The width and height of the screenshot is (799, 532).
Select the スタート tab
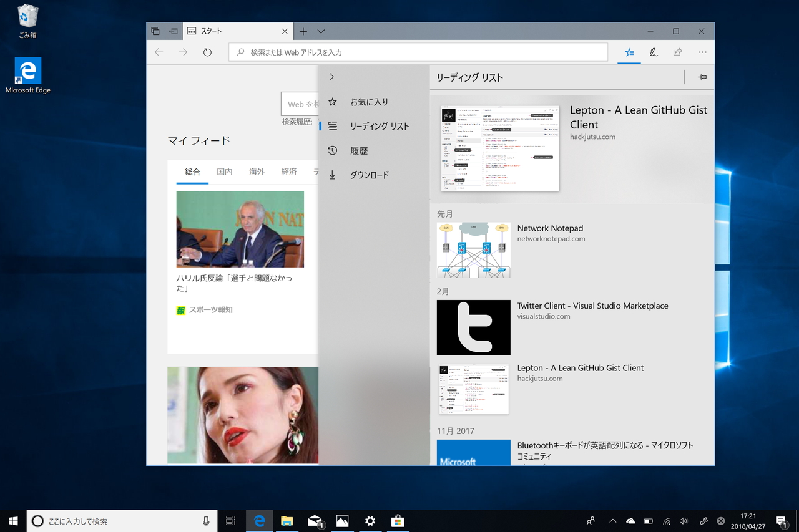click(237, 31)
